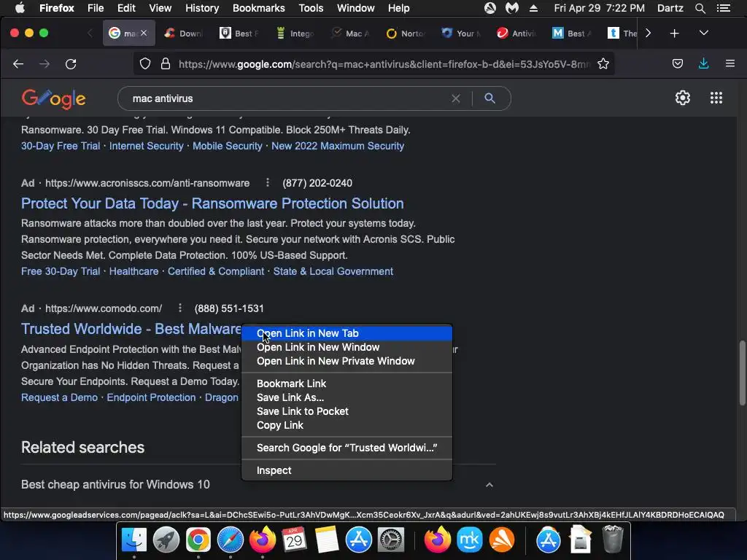747x560 pixels.
Task: Collapse the Best cheap antivirus related search
Action: 489,485
